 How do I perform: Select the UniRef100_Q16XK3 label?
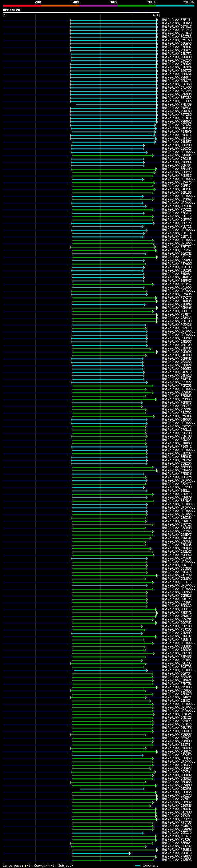click(176, 149)
